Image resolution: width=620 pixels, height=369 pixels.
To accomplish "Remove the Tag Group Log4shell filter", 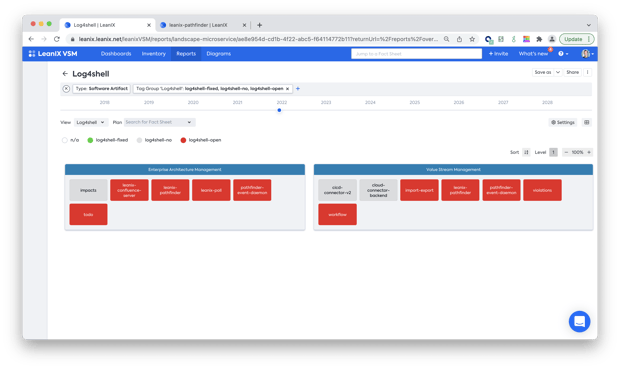I will 287,89.
